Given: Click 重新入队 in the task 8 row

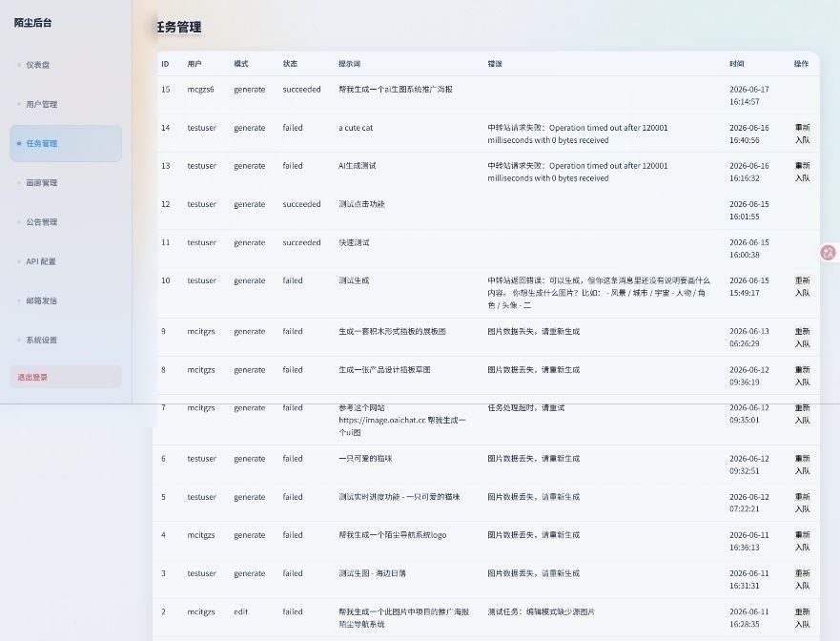Looking at the screenshot, I should coord(802,376).
